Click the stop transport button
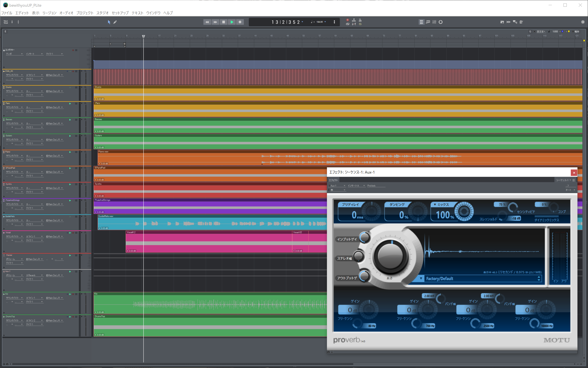Image resolution: width=588 pixels, height=368 pixels. pos(224,22)
